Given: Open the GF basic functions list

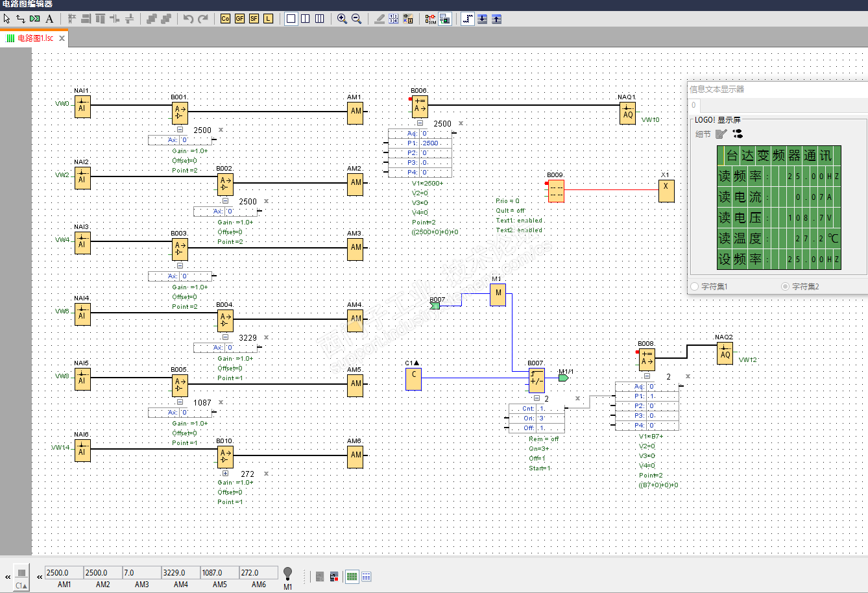Looking at the screenshot, I should pyautogui.click(x=239, y=19).
